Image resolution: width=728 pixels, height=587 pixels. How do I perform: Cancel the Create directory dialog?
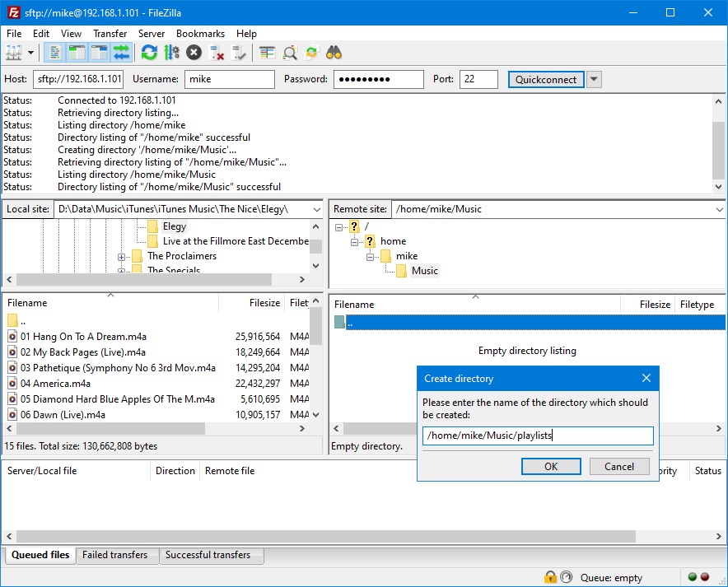[619, 466]
